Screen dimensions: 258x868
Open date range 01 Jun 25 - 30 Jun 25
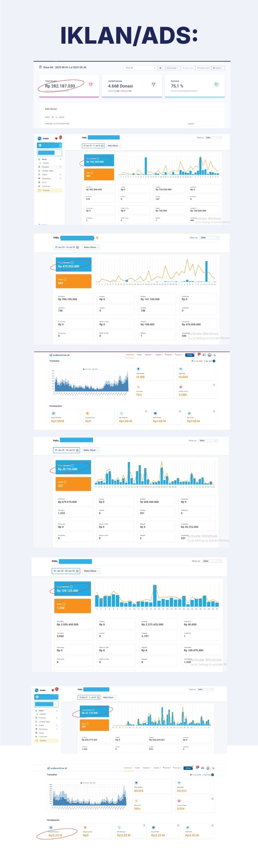click(66, 571)
